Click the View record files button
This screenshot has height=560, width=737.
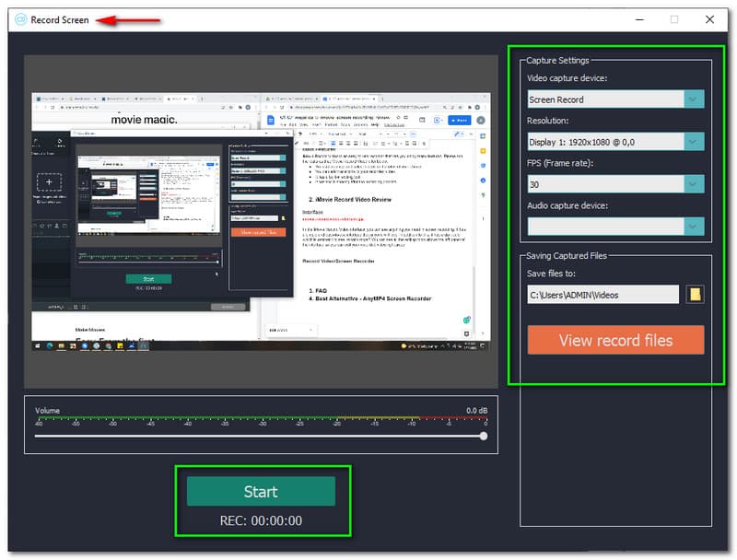click(615, 340)
